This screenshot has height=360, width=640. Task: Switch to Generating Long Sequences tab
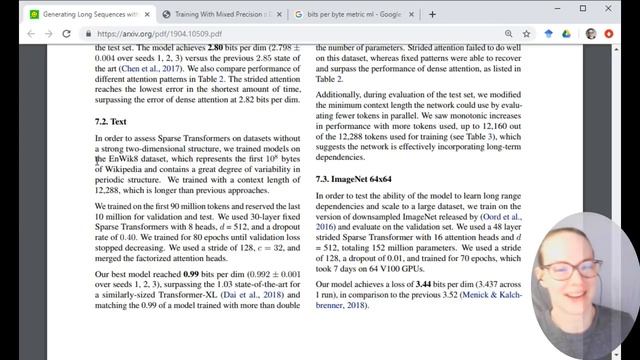[90, 14]
